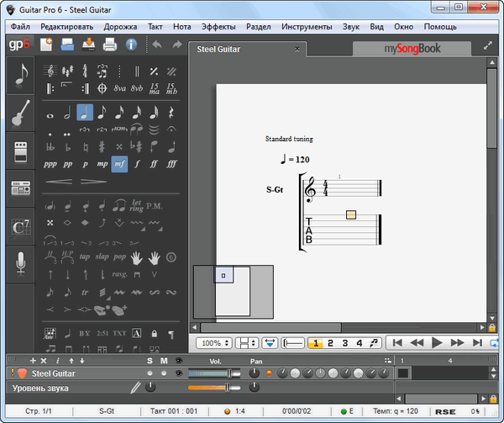The height and width of the screenshot is (423, 504).
Task: Open the chord C7 panel
Action: coord(21,225)
